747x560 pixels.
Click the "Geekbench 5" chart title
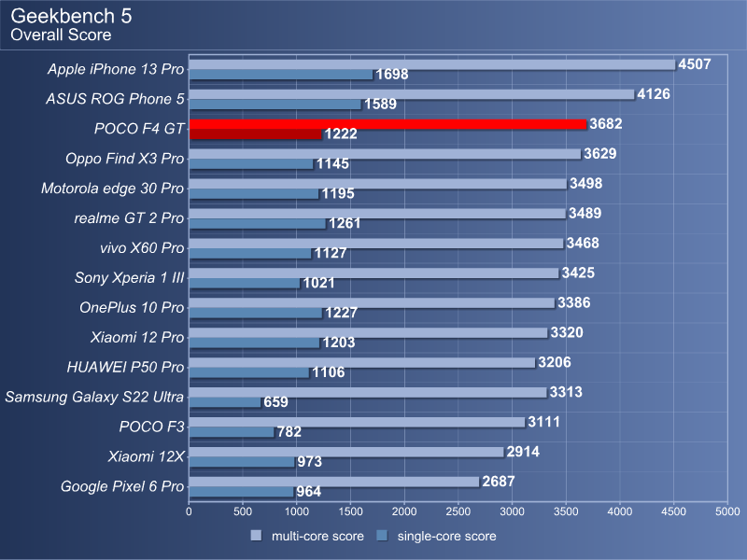(71, 16)
